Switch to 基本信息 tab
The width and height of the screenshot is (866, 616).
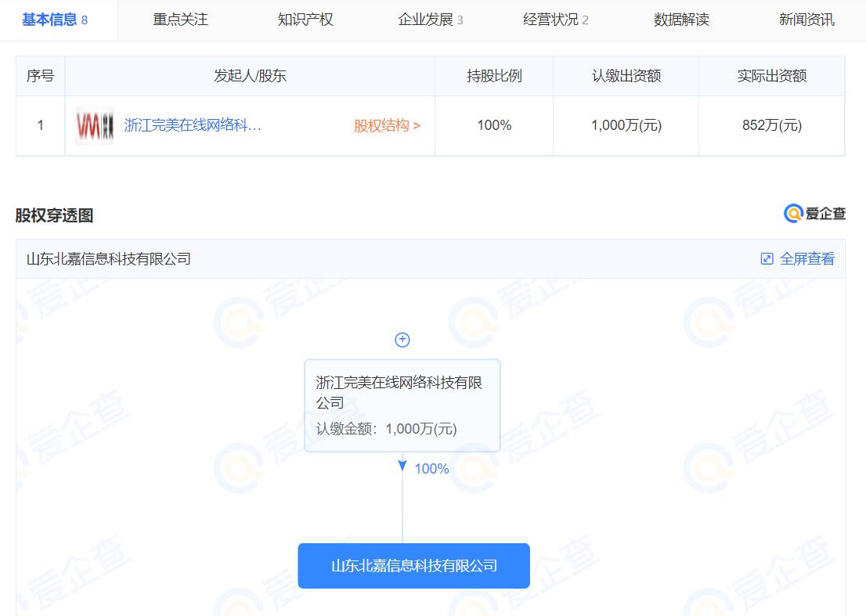coord(54,20)
